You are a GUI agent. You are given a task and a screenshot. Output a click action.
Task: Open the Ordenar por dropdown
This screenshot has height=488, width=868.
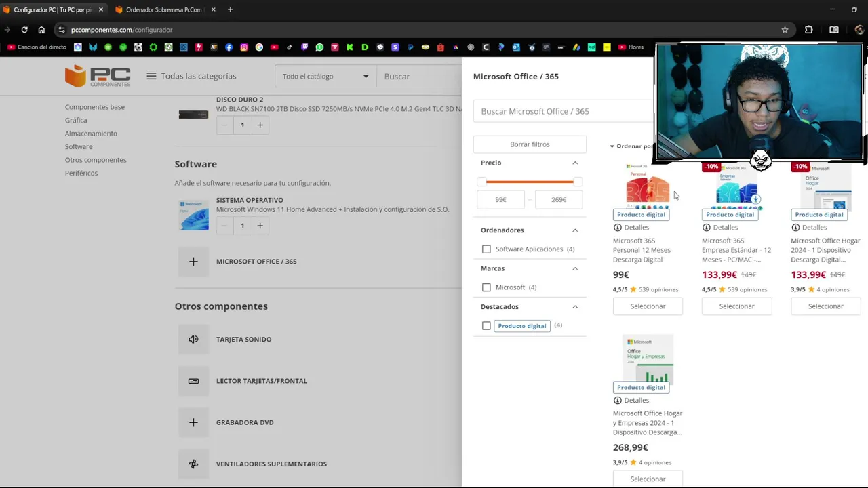[632, 146]
